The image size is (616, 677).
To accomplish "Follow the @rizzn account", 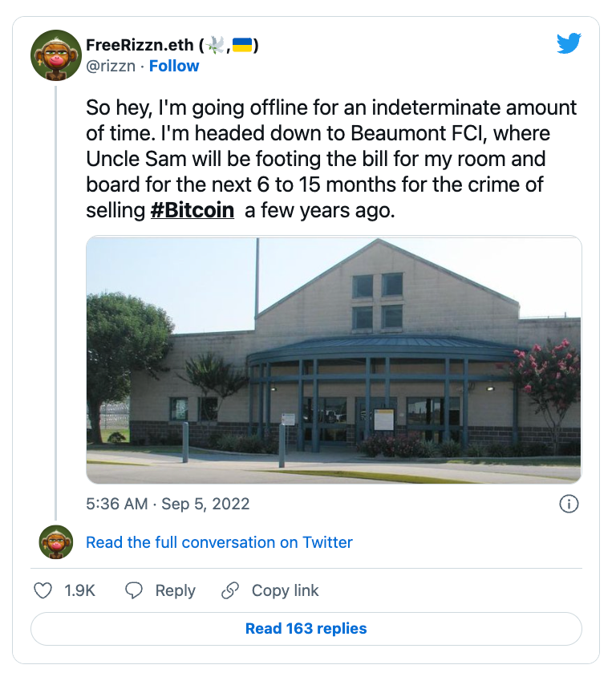I will coord(174,66).
